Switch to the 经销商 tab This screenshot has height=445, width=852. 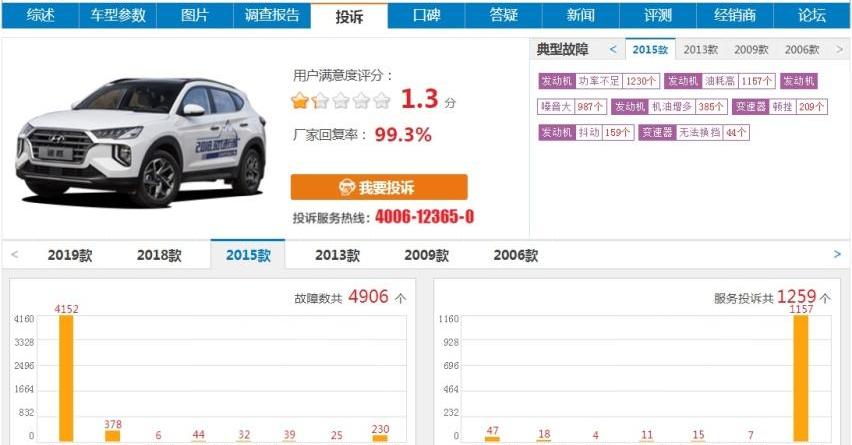click(x=735, y=15)
